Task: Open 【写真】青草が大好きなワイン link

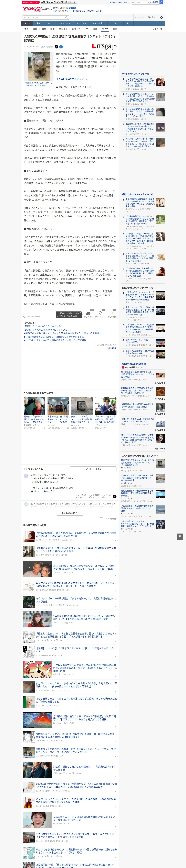Action: click(x=72, y=79)
